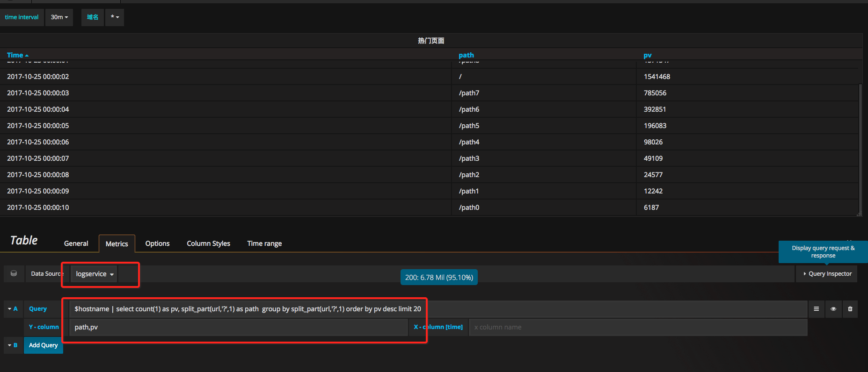Click the pv value 24577 cell
868x372 pixels.
coord(653,175)
